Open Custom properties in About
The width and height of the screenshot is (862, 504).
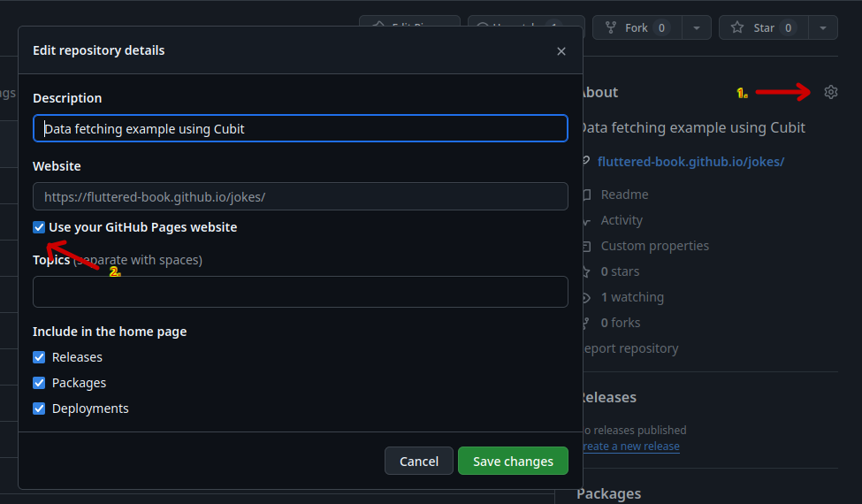[655, 246]
